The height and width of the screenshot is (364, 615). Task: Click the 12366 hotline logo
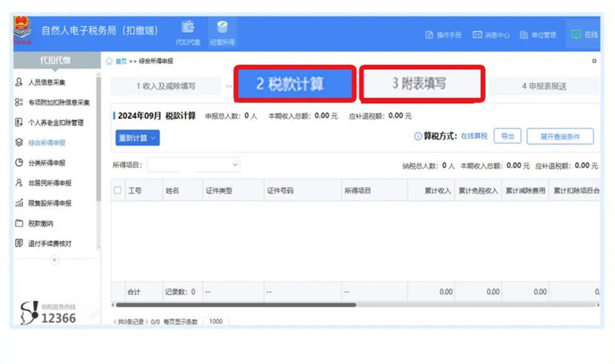point(48,313)
